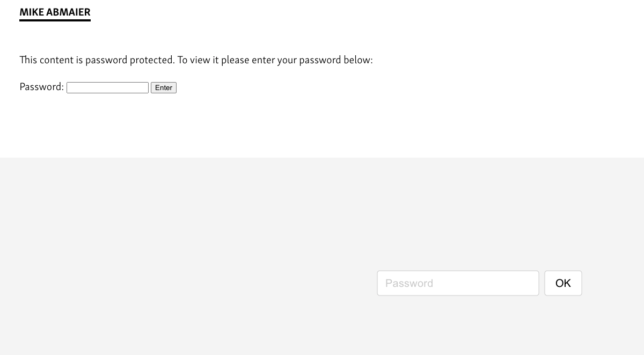The image size is (644, 355).
Task: Place cursor in the upper password box
Action: coord(107,87)
